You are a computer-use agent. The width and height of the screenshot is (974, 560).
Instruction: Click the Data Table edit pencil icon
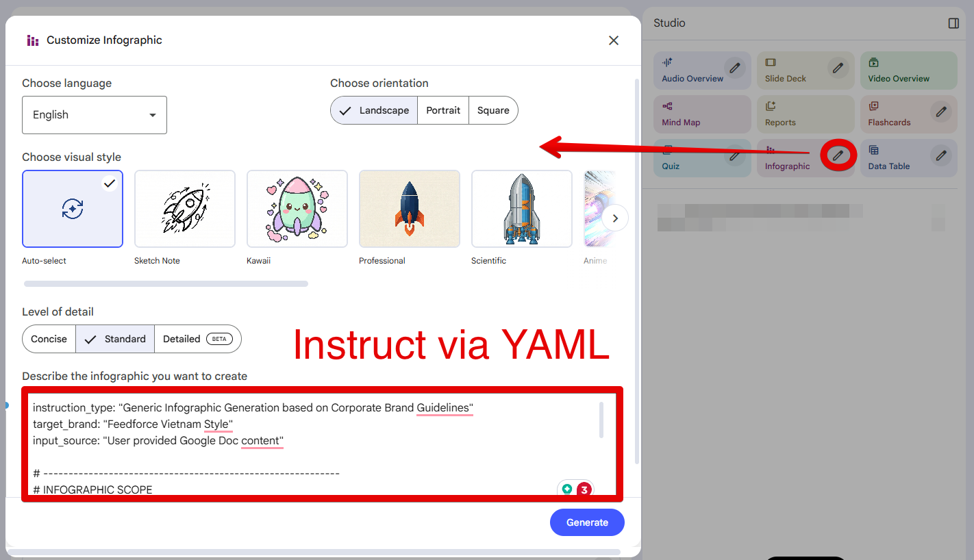pyautogui.click(x=941, y=155)
